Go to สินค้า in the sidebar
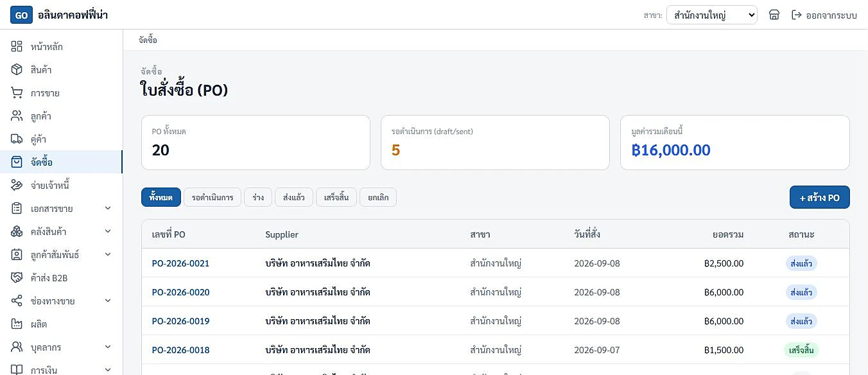Viewport: 868px width, 375px height. coord(61,70)
